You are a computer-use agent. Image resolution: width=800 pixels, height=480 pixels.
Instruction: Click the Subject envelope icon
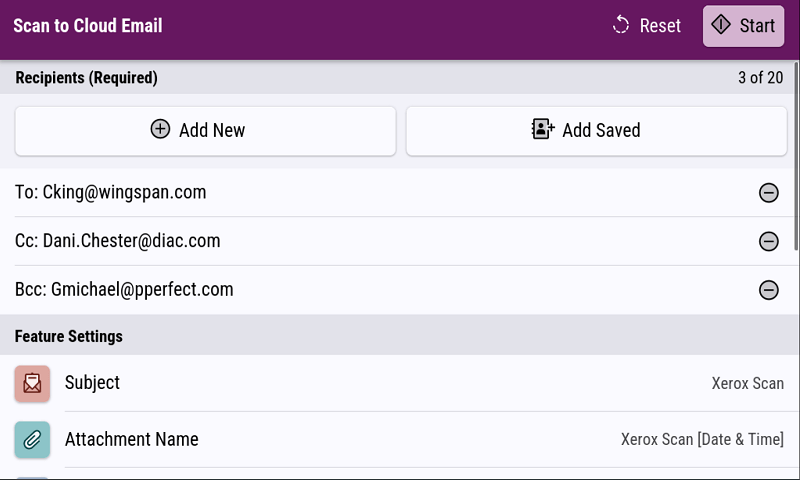pos(32,383)
